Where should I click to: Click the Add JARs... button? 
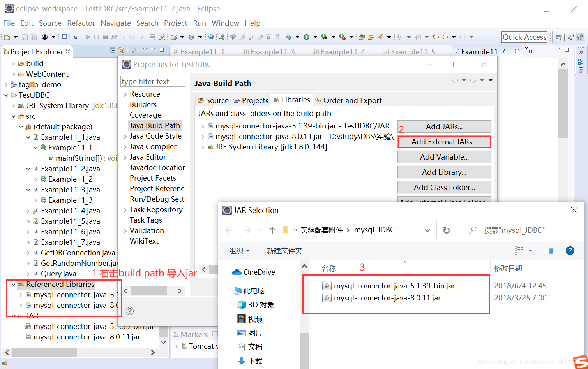444,127
